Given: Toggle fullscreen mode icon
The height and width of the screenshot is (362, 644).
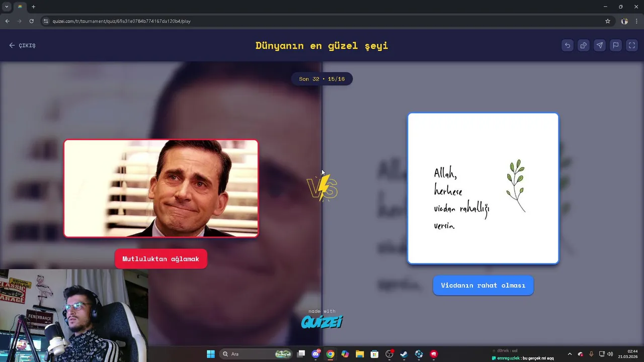Looking at the screenshot, I should (x=632, y=45).
